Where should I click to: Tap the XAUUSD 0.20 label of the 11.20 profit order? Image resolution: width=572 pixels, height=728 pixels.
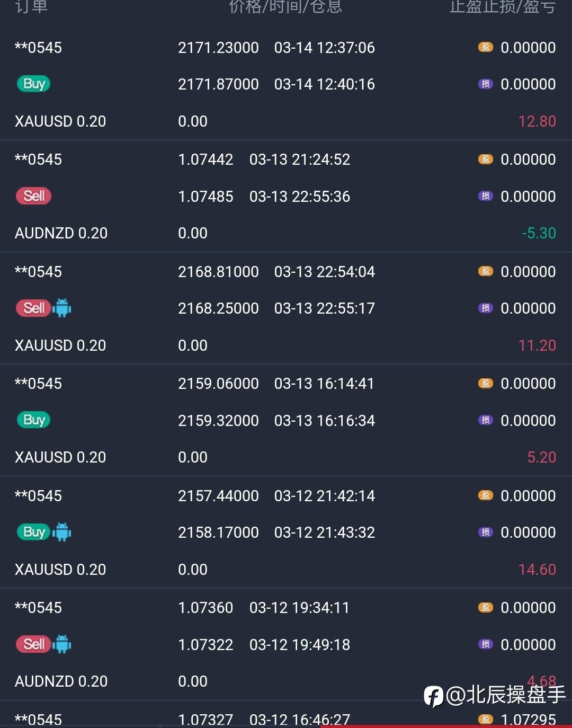pos(60,345)
